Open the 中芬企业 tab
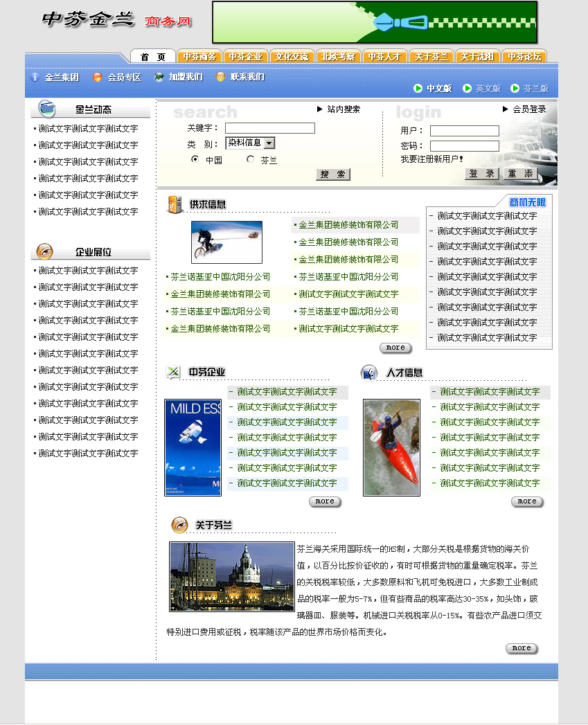This screenshot has height=725, width=588. click(x=246, y=56)
